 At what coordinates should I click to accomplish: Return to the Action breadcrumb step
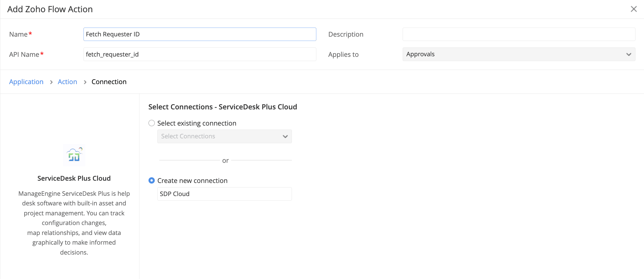(67, 82)
